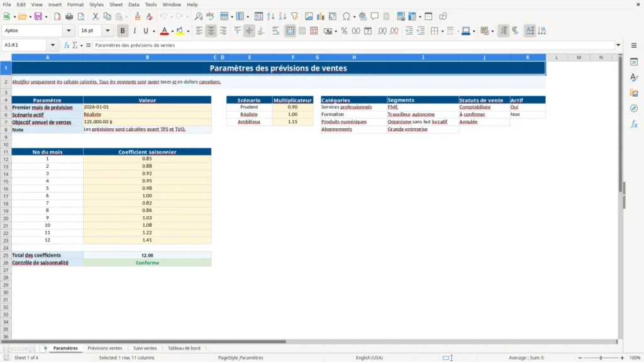644x362 pixels.
Task: Click the Clone Formatting paintbrush icon
Action: [138, 16]
